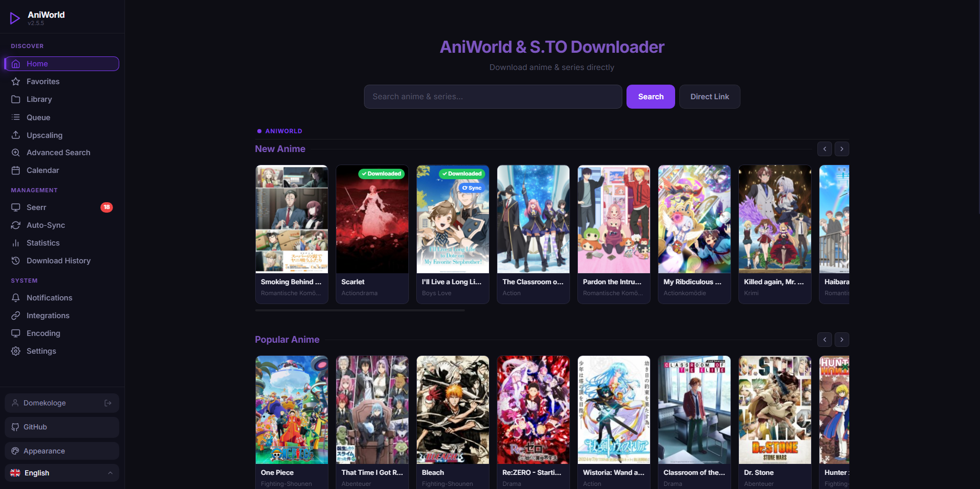Click the UK flag language icon
The image size is (980, 489).
click(15, 473)
